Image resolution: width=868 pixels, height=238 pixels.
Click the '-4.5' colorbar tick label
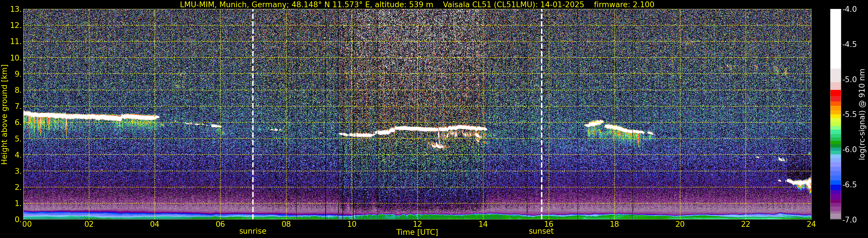coord(850,44)
